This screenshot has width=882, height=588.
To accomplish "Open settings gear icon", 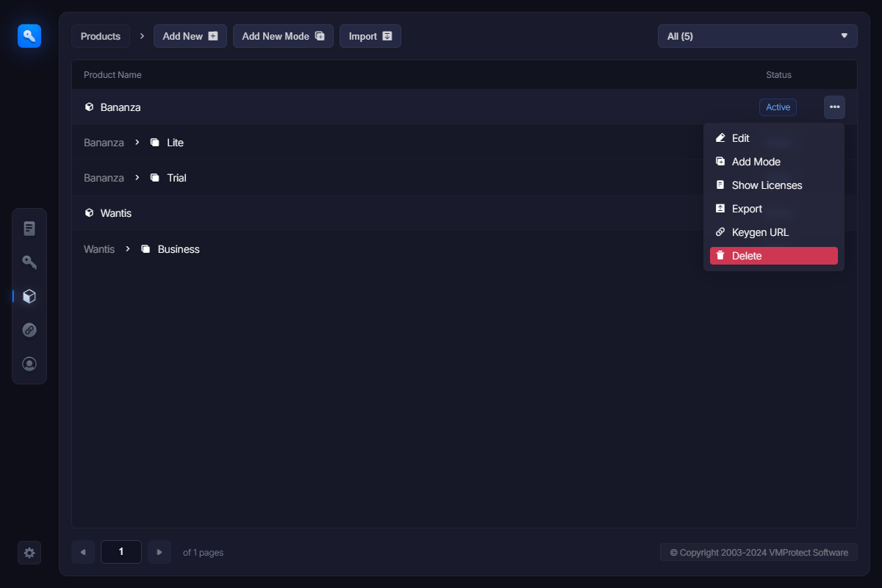I will pos(29,553).
